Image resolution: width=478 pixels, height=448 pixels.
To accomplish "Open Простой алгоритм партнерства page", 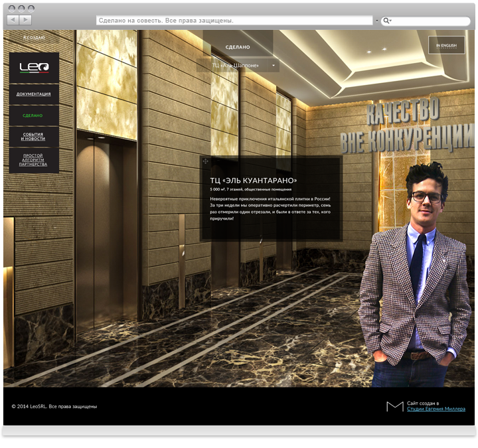I will point(34,160).
